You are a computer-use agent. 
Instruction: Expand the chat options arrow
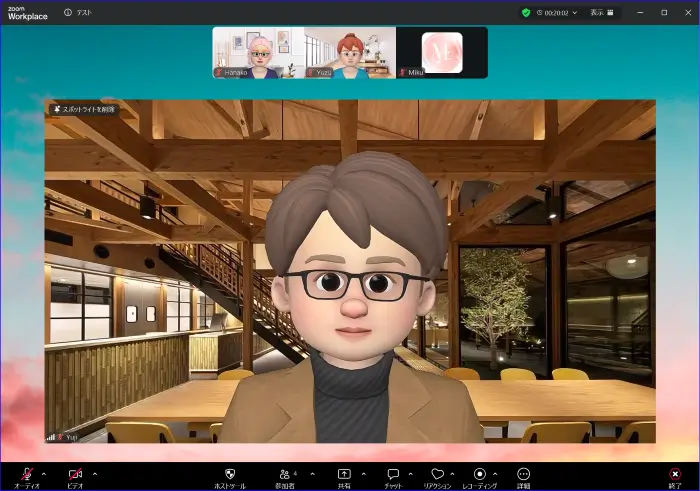(x=411, y=474)
